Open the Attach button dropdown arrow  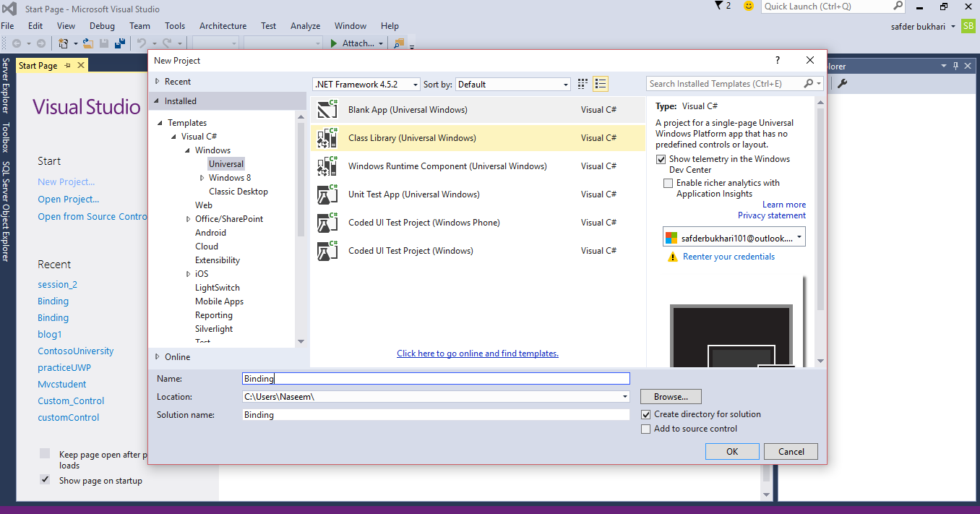tap(381, 43)
